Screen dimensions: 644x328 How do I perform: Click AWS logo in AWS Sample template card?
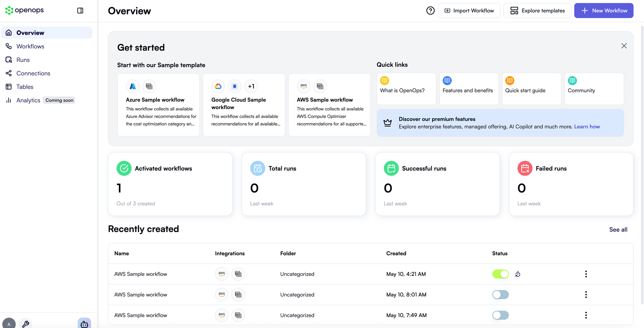click(304, 86)
